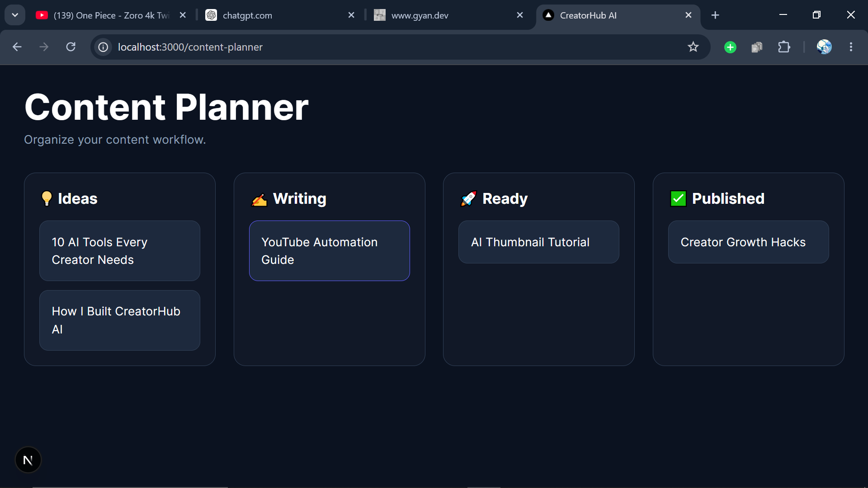This screenshot has height=488, width=868.
Task: Click the lightbulb icon beside Ideas
Action: pos(47,199)
